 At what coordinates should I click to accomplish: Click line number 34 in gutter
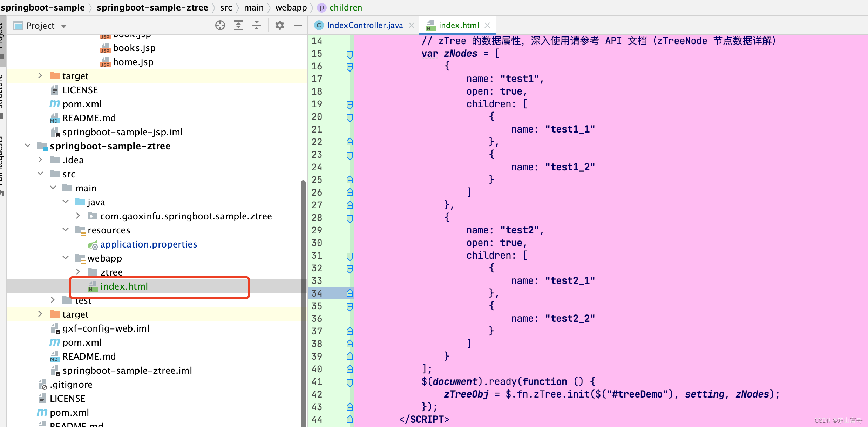(317, 293)
